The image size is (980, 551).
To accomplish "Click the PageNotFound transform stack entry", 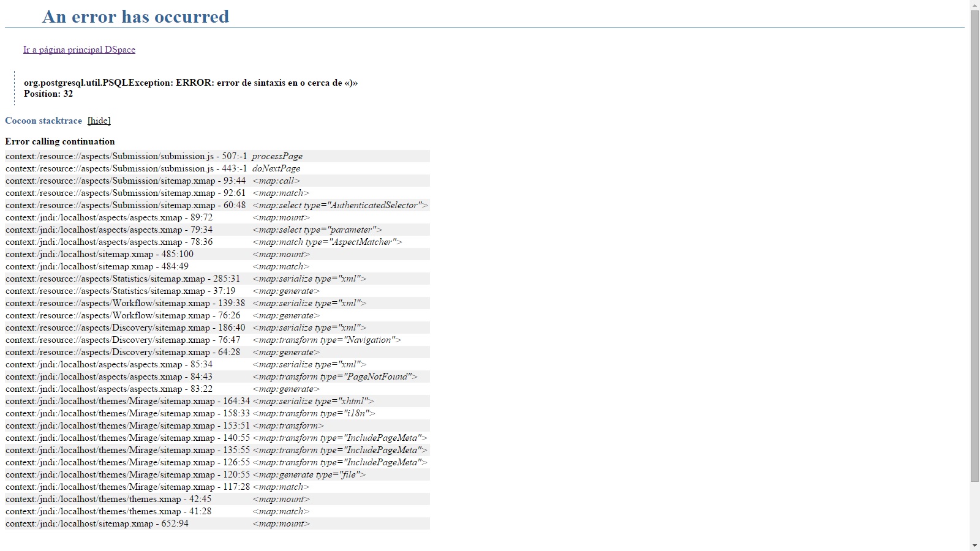I will (334, 377).
